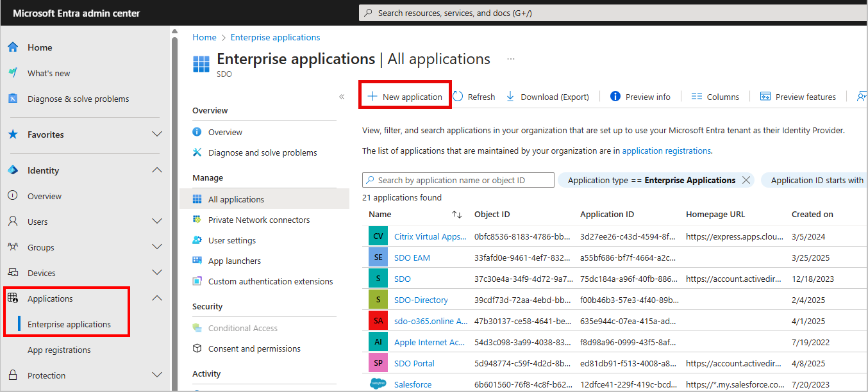Click Home breadcrumb link
868x392 pixels.
pyautogui.click(x=204, y=37)
